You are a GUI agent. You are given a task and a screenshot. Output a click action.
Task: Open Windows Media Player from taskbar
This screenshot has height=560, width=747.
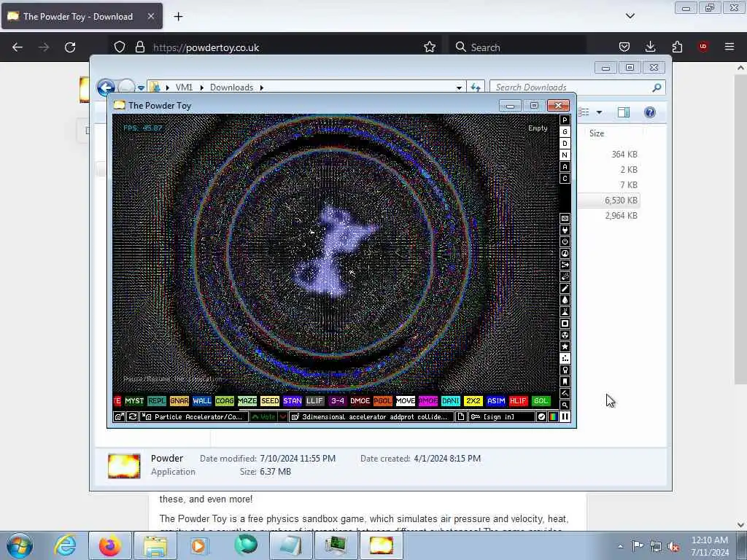198,545
